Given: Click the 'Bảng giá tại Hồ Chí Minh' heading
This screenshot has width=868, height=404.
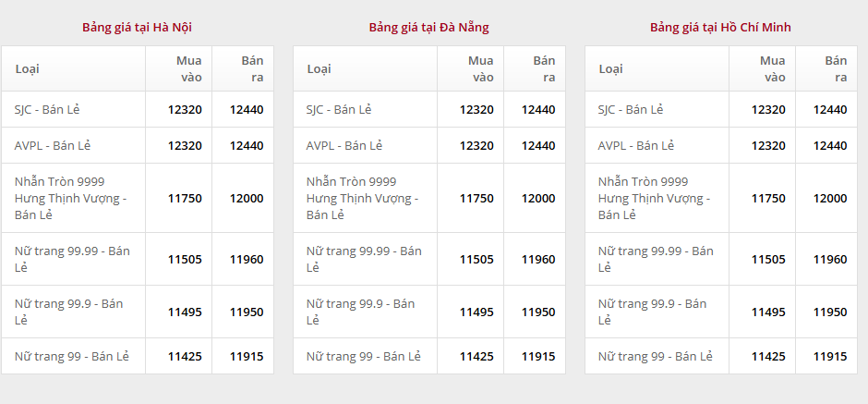Looking at the screenshot, I should (x=720, y=27).
